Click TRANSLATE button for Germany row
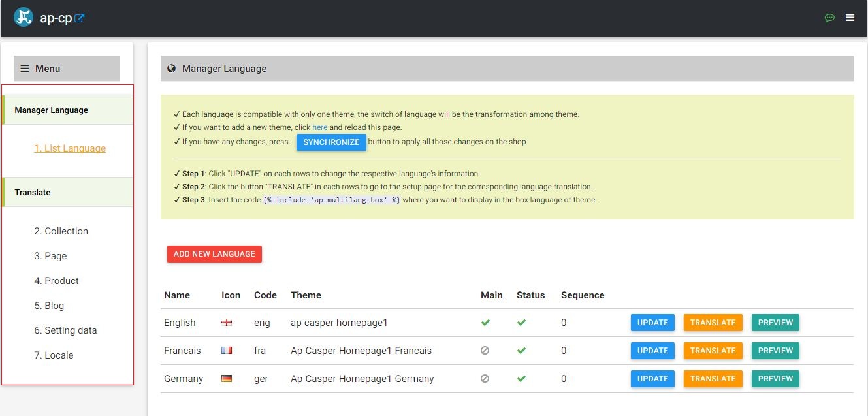Viewport: 868px width, 416px height. (x=713, y=379)
